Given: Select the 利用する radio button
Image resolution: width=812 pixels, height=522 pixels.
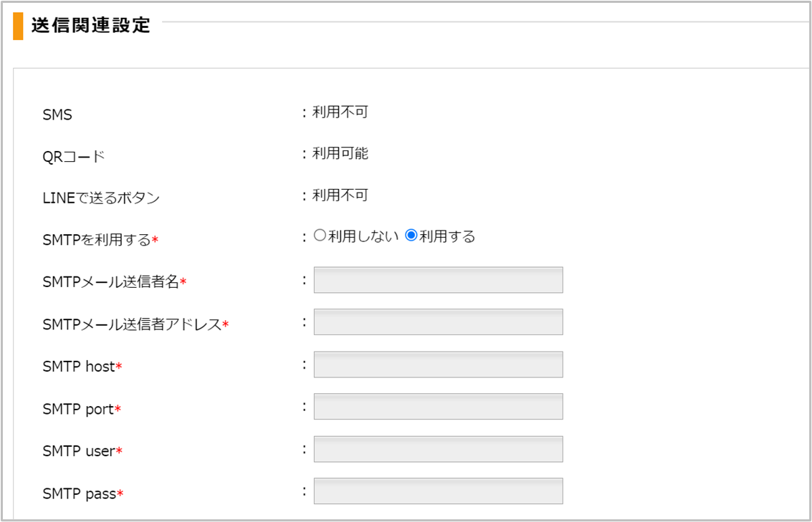Looking at the screenshot, I should point(411,236).
